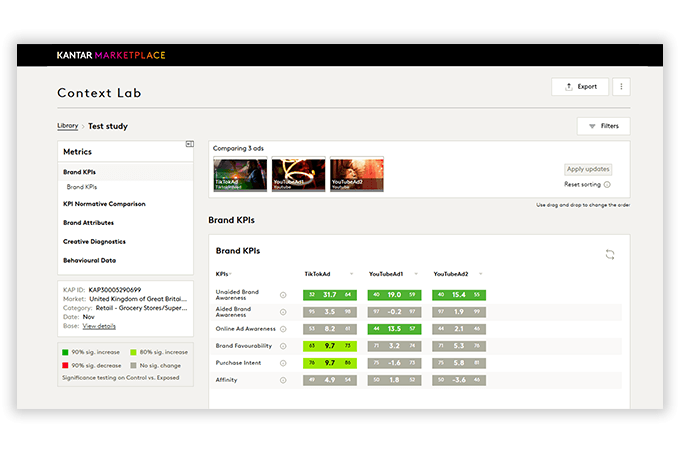Viewport: 680px width, 453px height.
Task: Open Creative Diagnostics section
Action: 94,241
